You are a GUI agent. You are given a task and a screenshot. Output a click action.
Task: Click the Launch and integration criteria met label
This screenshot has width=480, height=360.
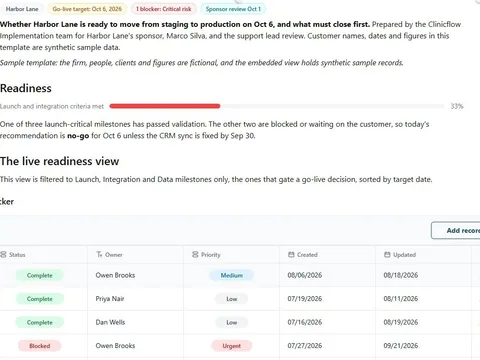pyautogui.click(x=52, y=106)
